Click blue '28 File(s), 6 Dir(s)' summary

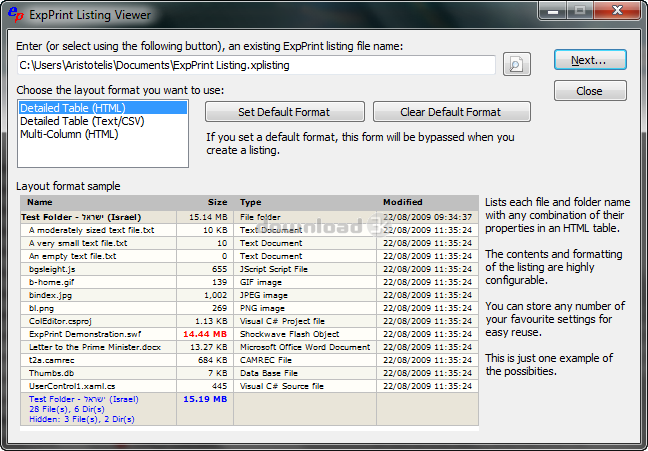(x=67, y=409)
